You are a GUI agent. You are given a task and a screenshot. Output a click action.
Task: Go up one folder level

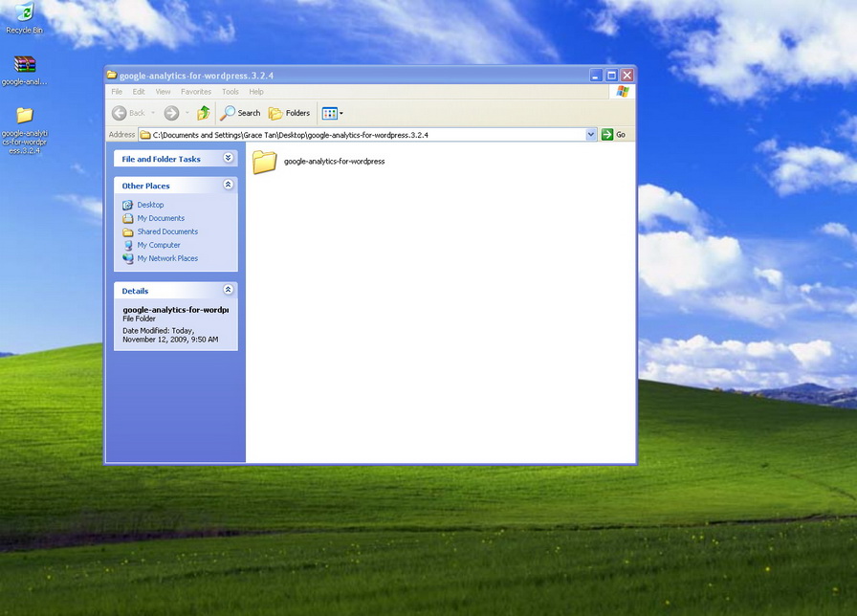click(x=204, y=113)
